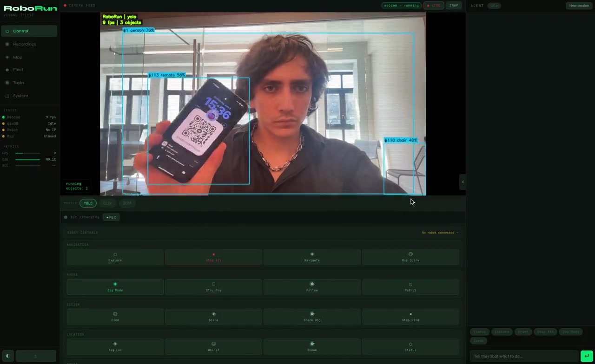This screenshot has width=595, height=364.
Task: Go to the Map sidebar page
Action: (29, 57)
